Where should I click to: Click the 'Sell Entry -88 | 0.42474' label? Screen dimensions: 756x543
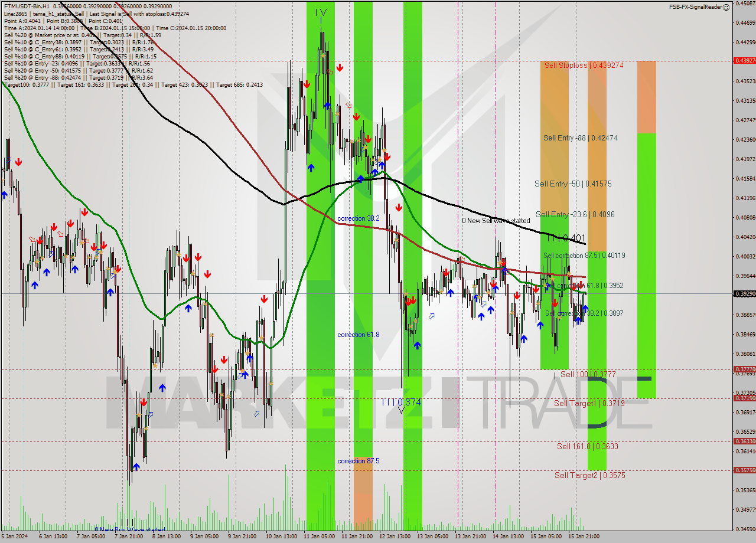[x=581, y=138]
